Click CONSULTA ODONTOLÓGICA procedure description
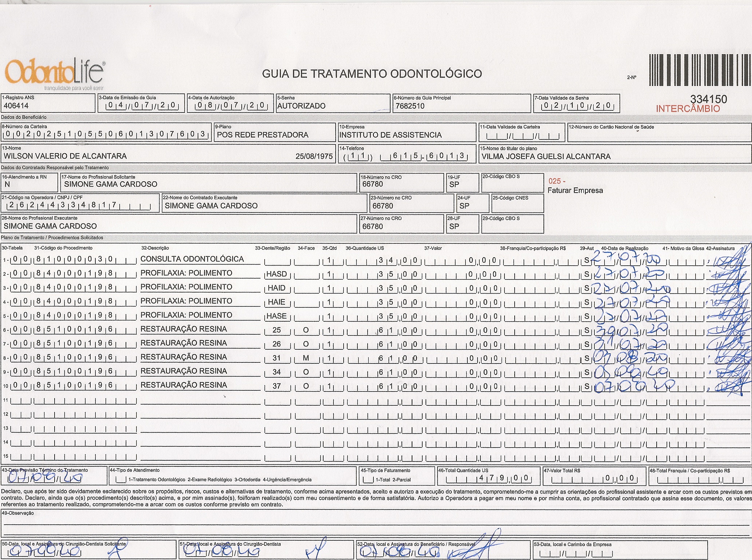Screen dimensions: 752x560 pos(192,259)
